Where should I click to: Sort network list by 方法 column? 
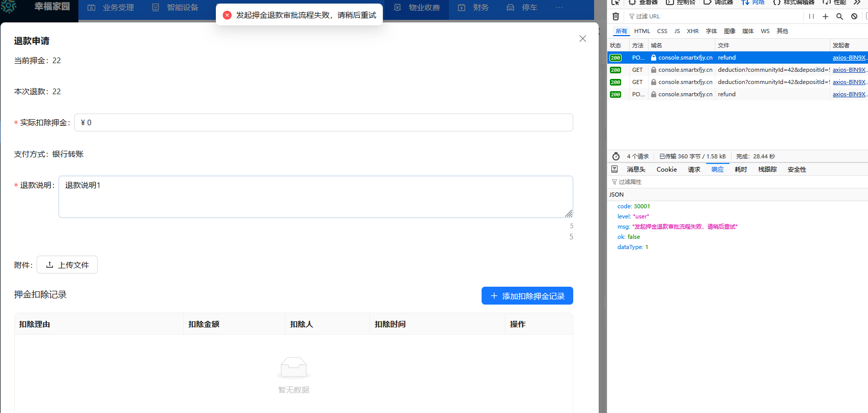pos(638,45)
